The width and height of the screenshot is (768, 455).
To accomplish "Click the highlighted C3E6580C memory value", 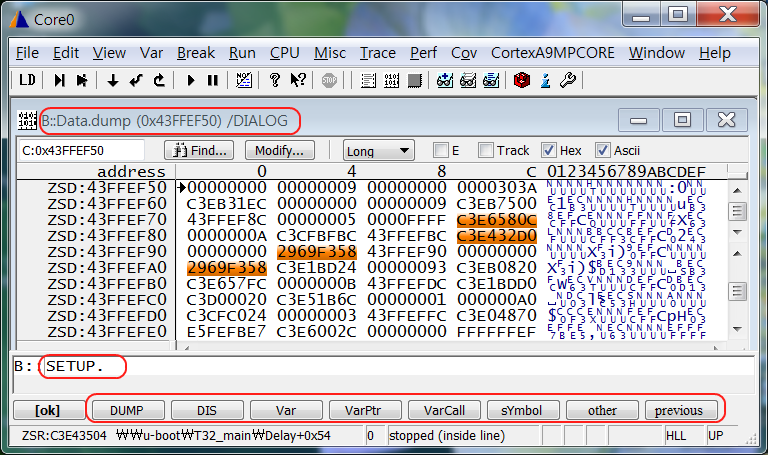I will (x=496, y=219).
